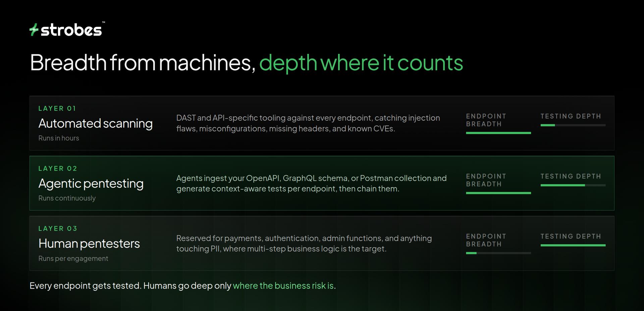Click the description starting "Agents ingest your OpenAPI"
Image resolution: width=644 pixels, height=311 pixels.
311,183
